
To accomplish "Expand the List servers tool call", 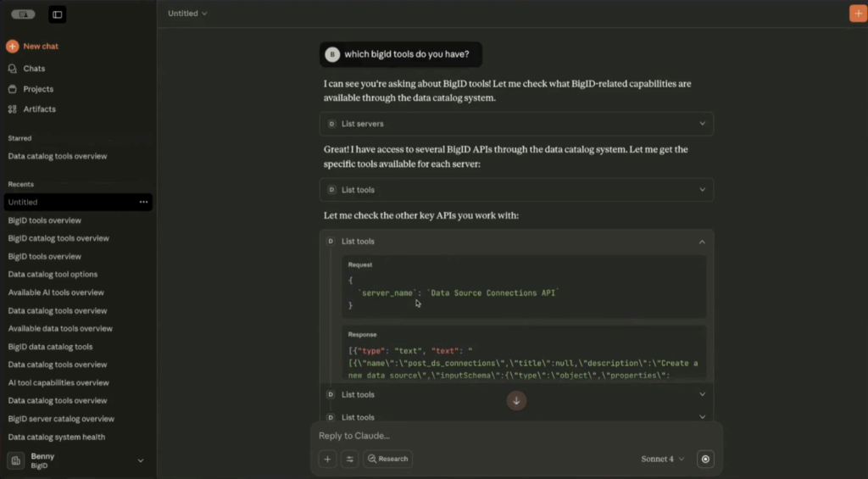I will point(702,124).
